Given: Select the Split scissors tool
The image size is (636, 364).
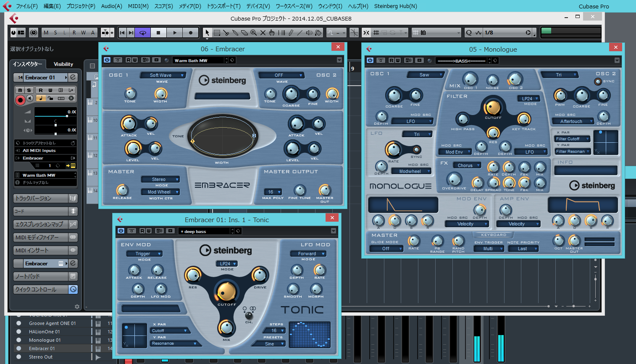Looking at the screenshot, I should 226,32.
